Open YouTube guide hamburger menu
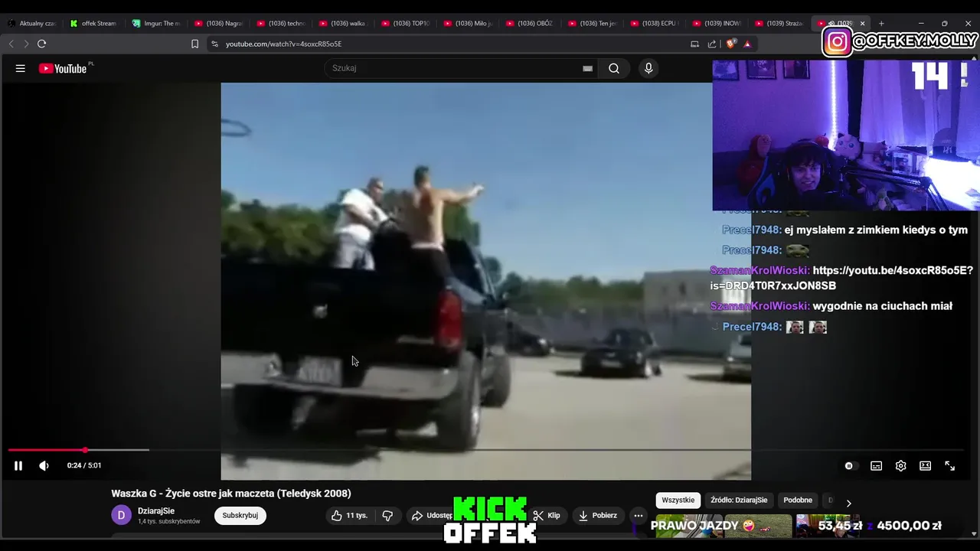Screen dimensions: 980x551 tap(21, 68)
